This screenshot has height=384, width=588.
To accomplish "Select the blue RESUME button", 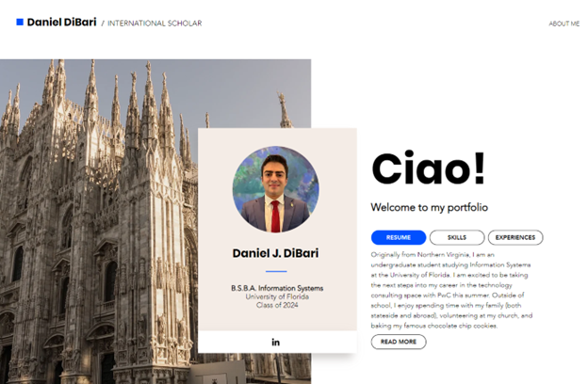I will point(399,237).
